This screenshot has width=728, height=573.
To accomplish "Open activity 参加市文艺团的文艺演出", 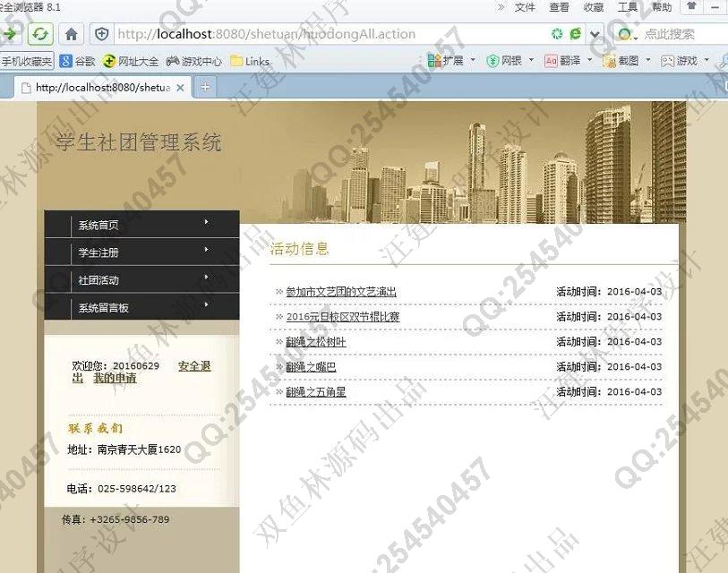I will pos(340,292).
